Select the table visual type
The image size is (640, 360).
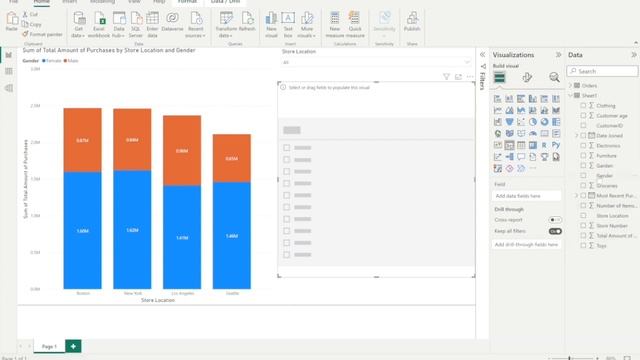click(x=521, y=145)
